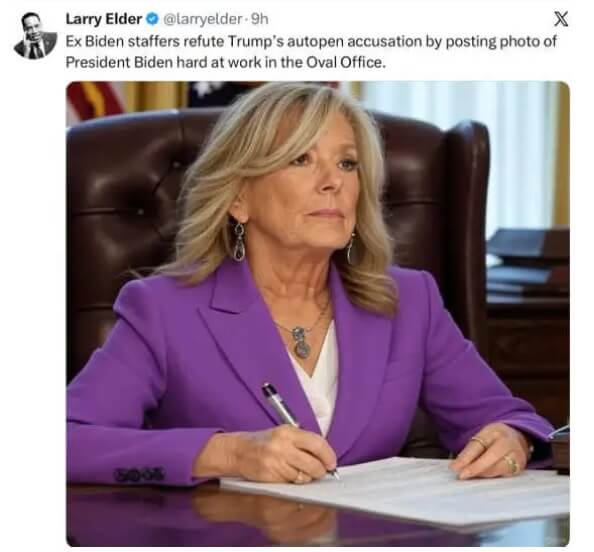The width and height of the screenshot is (594, 552).
Task: Click the tweet line ending with Oval Office
Action: [226, 62]
